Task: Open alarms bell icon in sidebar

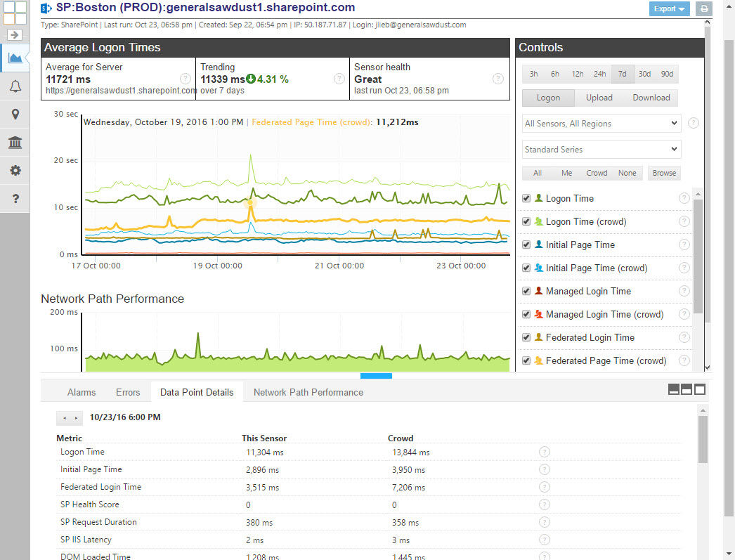Action: click(x=15, y=86)
